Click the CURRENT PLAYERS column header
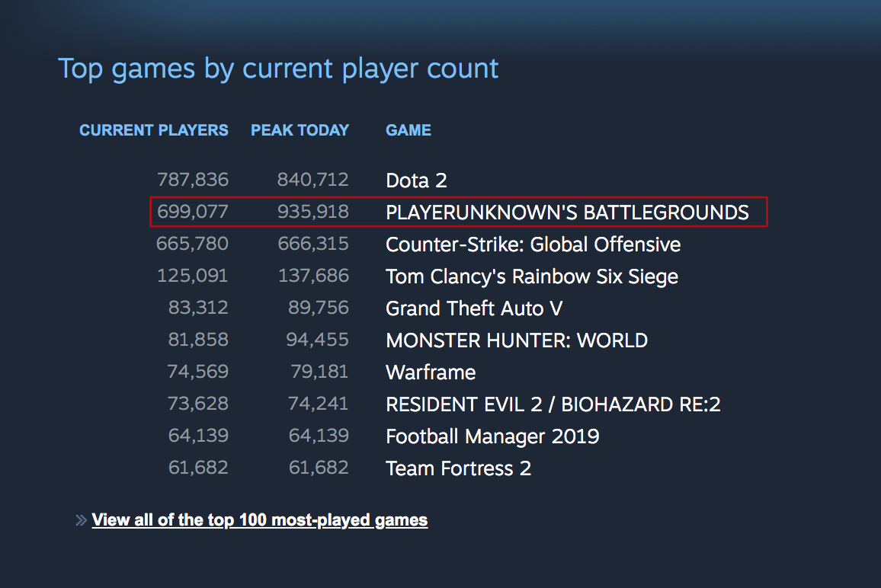This screenshot has width=881, height=588. (x=154, y=130)
